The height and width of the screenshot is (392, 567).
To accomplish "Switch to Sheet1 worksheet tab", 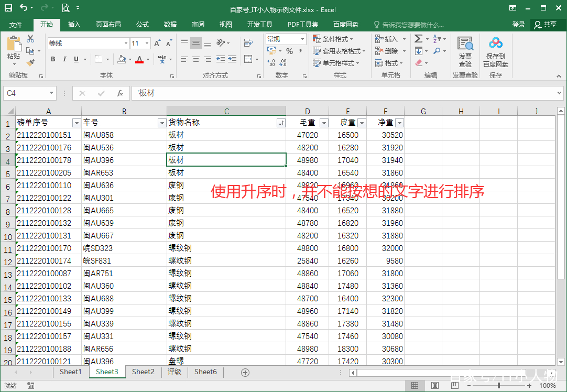I will [x=71, y=372].
